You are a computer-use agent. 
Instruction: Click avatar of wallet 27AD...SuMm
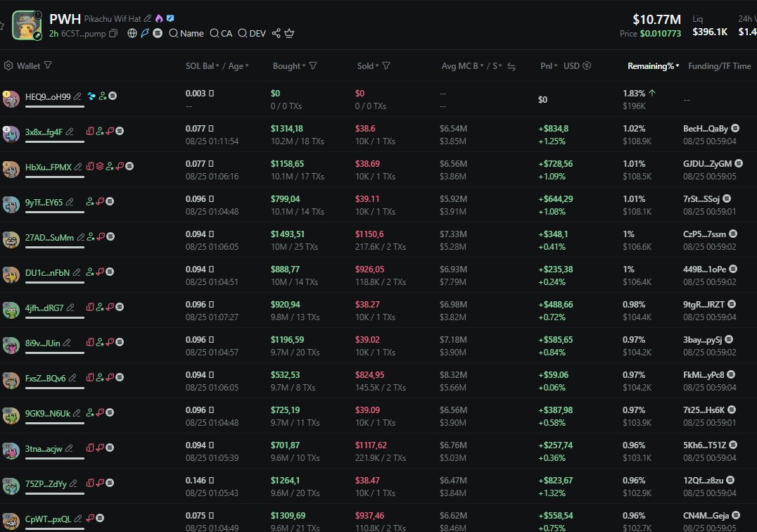[x=11, y=239]
